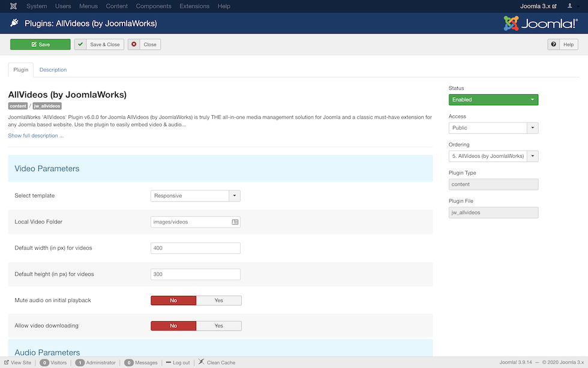Image resolution: width=588 pixels, height=368 pixels.
Task: Click 'Joomla! 3.9.14' version text in footer
Action: click(x=515, y=363)
